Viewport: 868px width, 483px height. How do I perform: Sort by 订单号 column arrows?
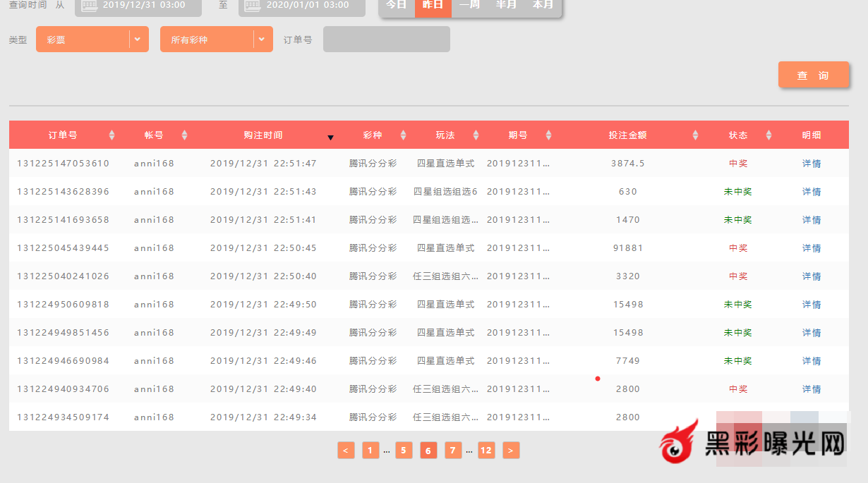pos(111,135)
